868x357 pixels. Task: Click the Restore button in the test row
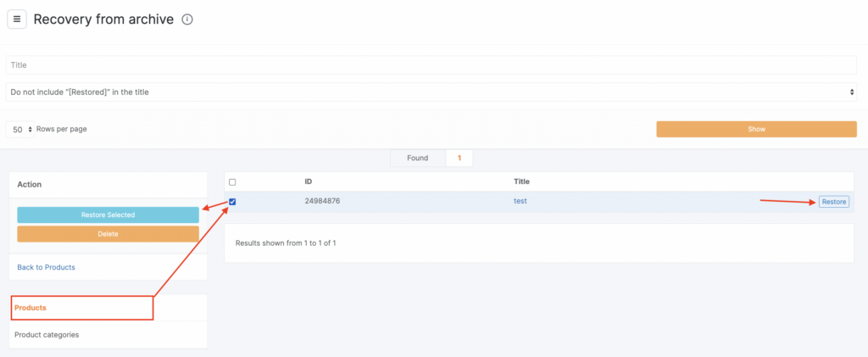pos(833,202)
